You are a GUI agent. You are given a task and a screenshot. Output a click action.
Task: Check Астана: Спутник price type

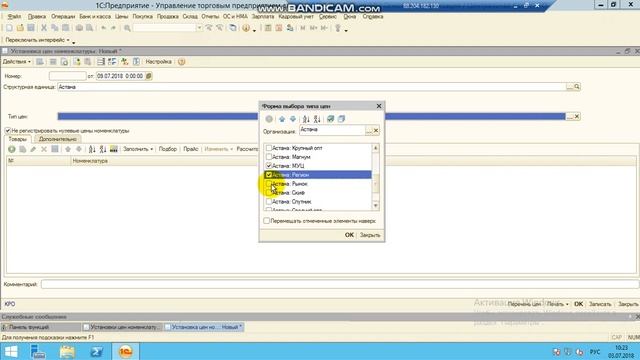[269, 202]
